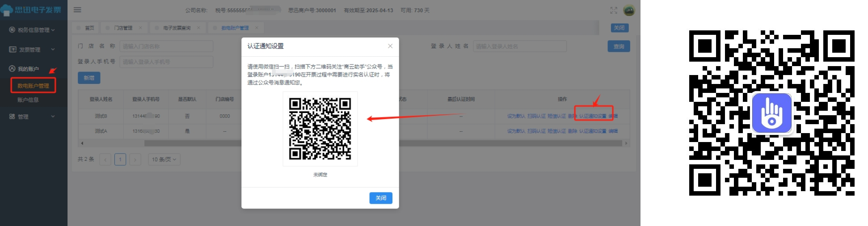Viewport: 868px width, 226px height.
Task: Click the 有效期至 2025-04-13 header text
Action: 368,10
